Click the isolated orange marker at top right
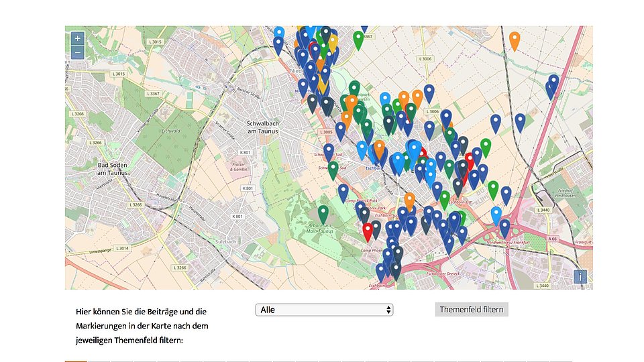 click(x=515, y=40)
